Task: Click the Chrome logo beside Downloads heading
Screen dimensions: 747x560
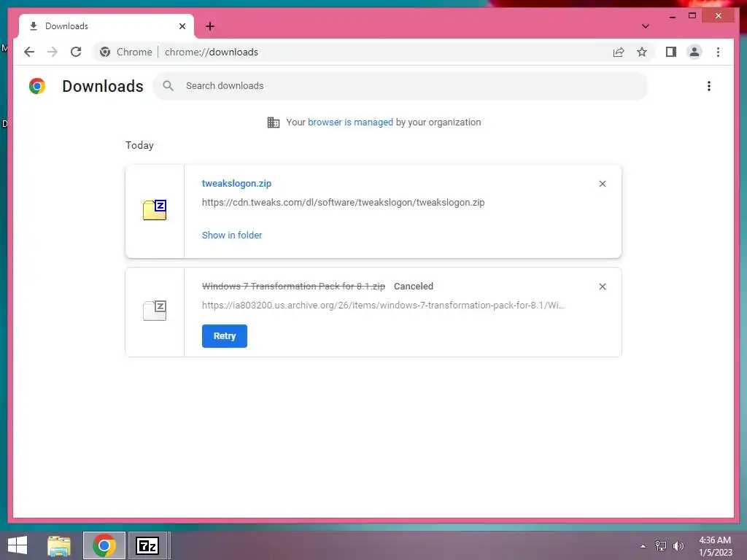Action: [37, 86]
